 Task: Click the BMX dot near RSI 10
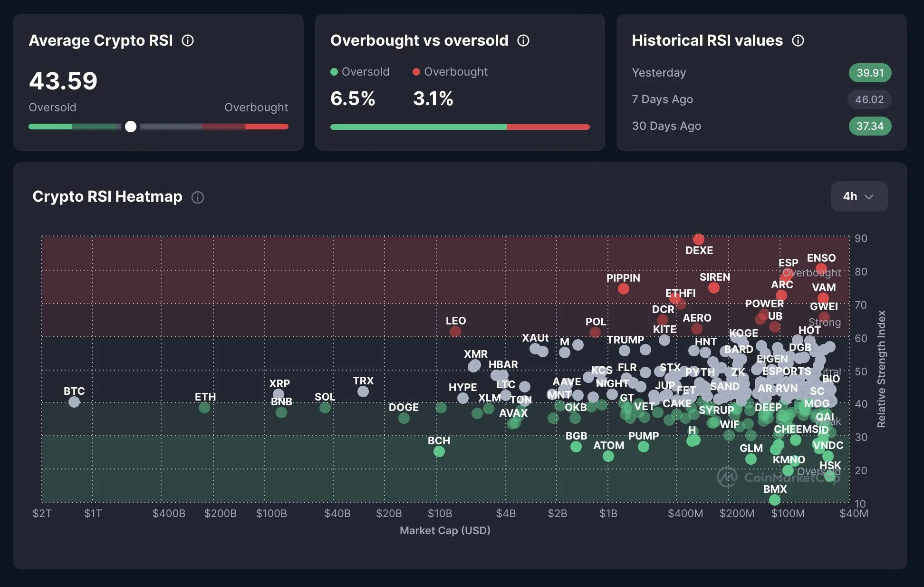point(775,500)
